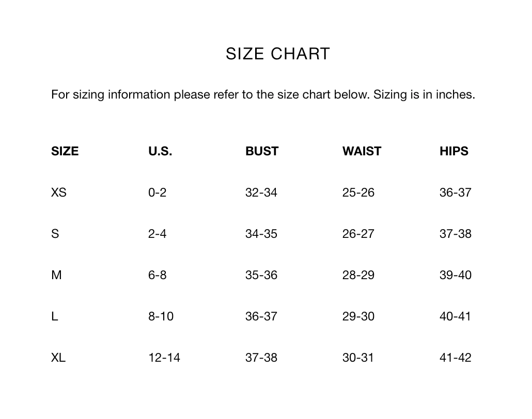Click the HIPS column header

point(454,151)
